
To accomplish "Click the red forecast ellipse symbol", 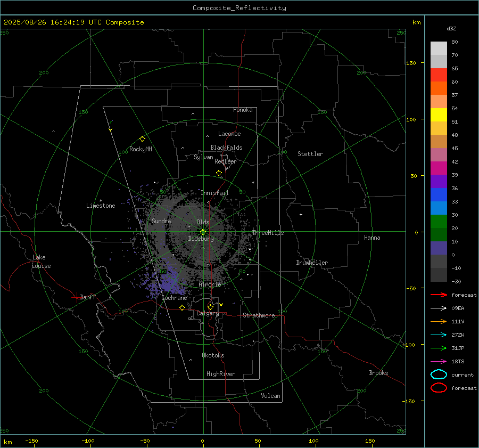I will [439, 388].
